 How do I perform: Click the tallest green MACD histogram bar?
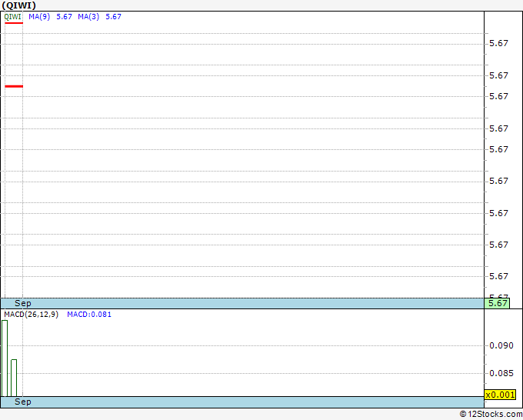[5, 358]
